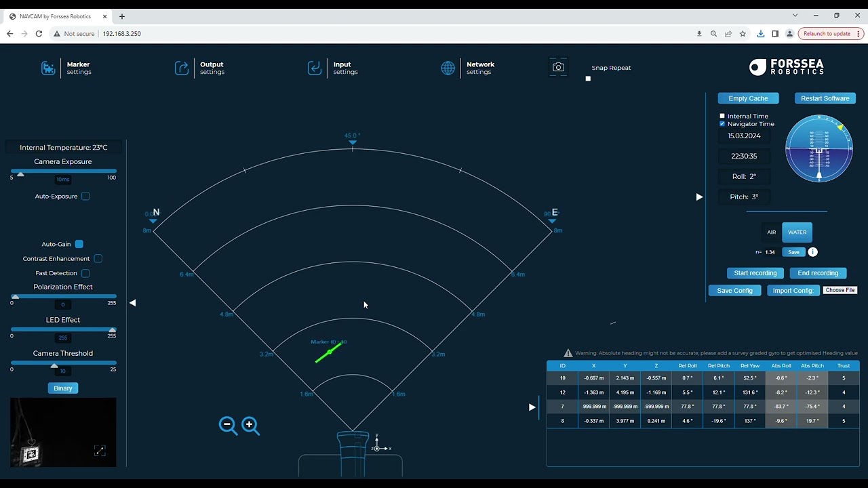Click End recording button

[x=818, y=273]
